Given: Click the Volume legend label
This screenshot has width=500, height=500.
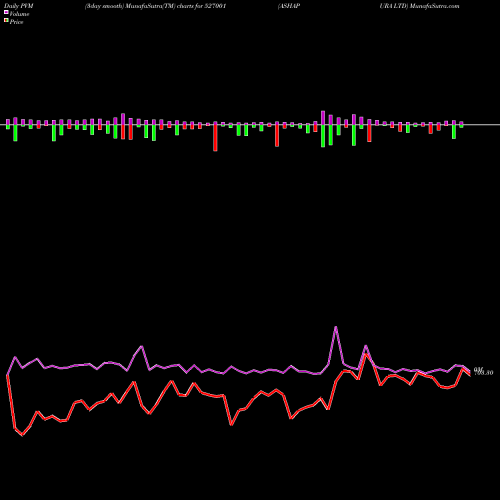Looking at the screenshot, I should click(x=19, y=14).
